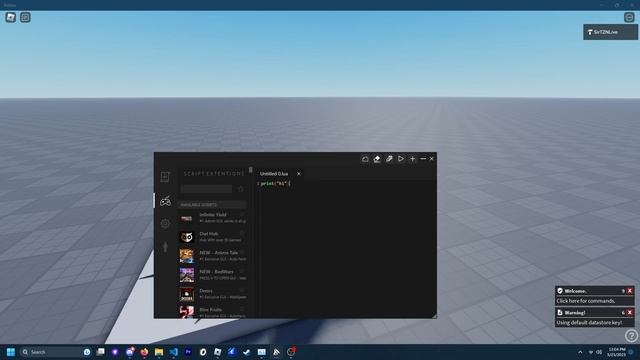Switch to the Untitled 0.lua tab
Screen dimensions: 640x360
click(x=274, y=174)
